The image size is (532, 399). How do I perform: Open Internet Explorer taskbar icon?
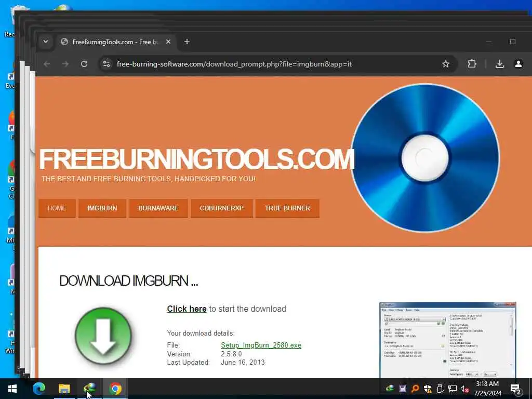(89, 389)
